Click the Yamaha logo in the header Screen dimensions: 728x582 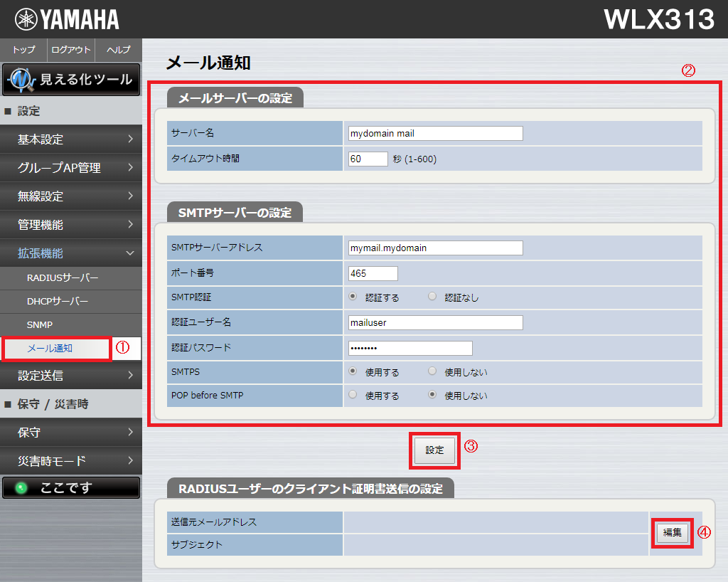tap(67, 19)
